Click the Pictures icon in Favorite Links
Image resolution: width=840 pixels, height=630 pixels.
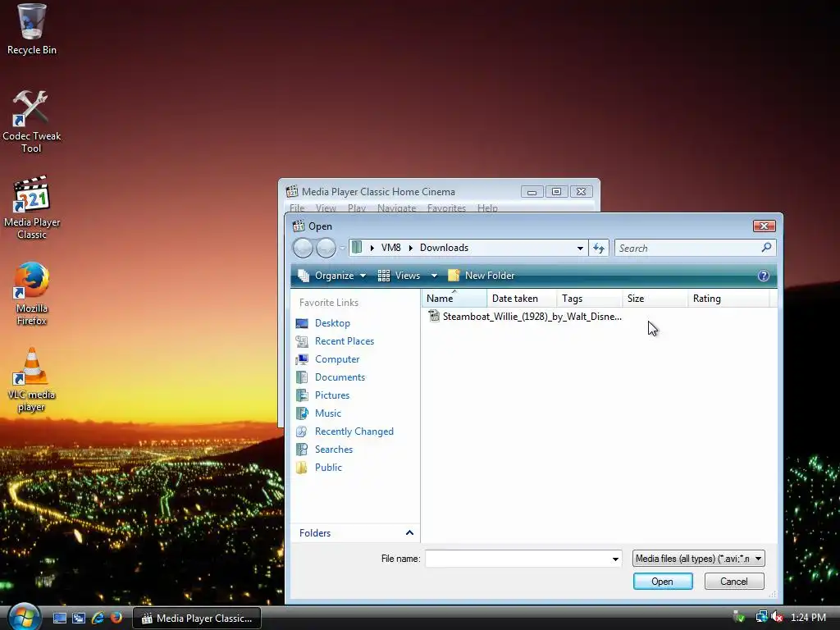click(302, 395)
